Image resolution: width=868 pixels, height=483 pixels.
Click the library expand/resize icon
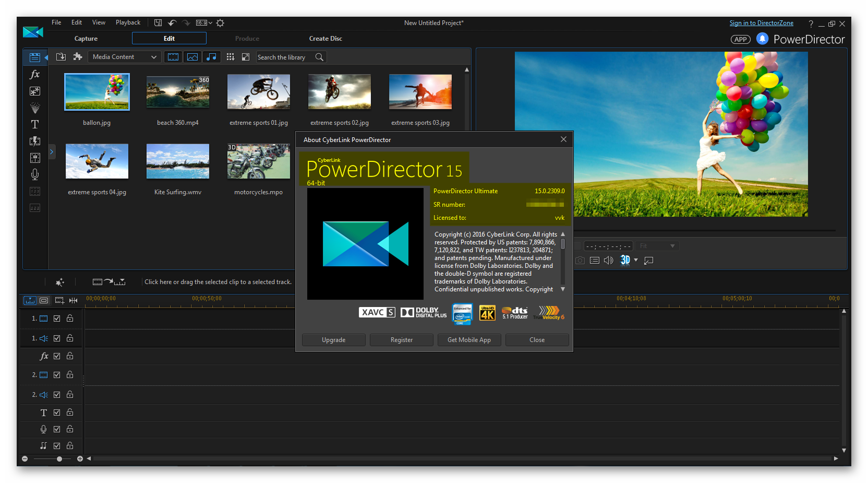coord(245,57)
